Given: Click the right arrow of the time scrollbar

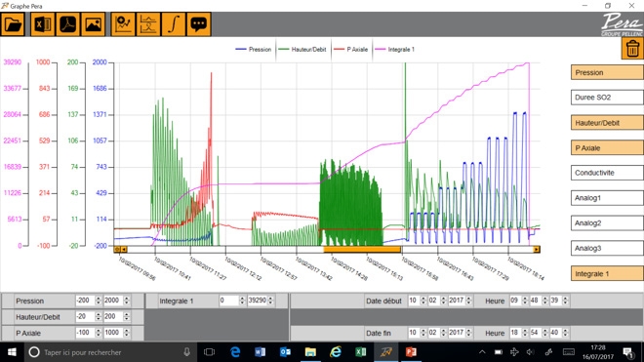Looking at the screenshot, I should click(x=537, y=250).
